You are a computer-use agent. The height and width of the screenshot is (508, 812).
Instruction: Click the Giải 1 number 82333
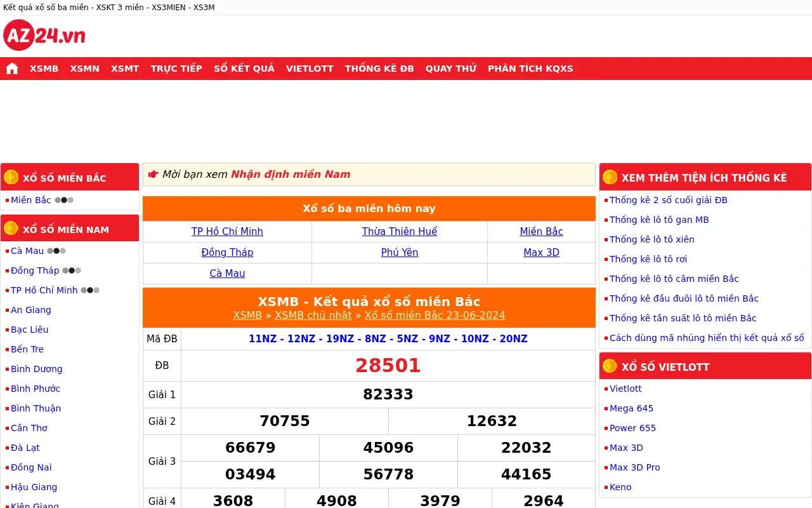coord(388,394)
